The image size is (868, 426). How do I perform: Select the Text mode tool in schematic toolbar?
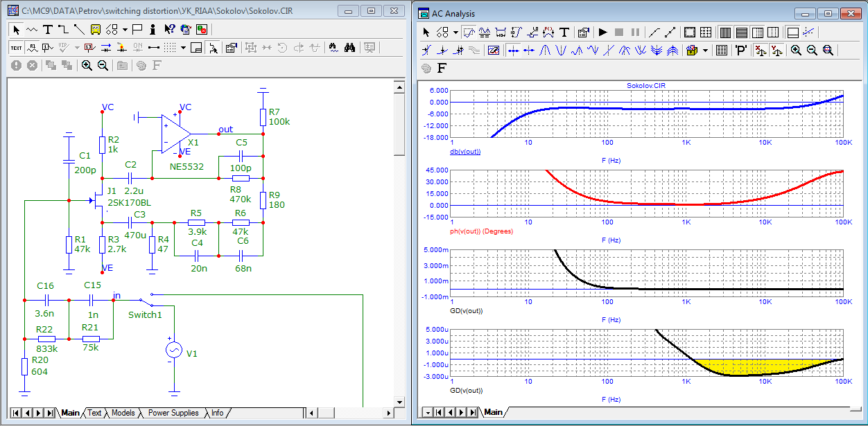pyautogui.click(x=47, y=29)
